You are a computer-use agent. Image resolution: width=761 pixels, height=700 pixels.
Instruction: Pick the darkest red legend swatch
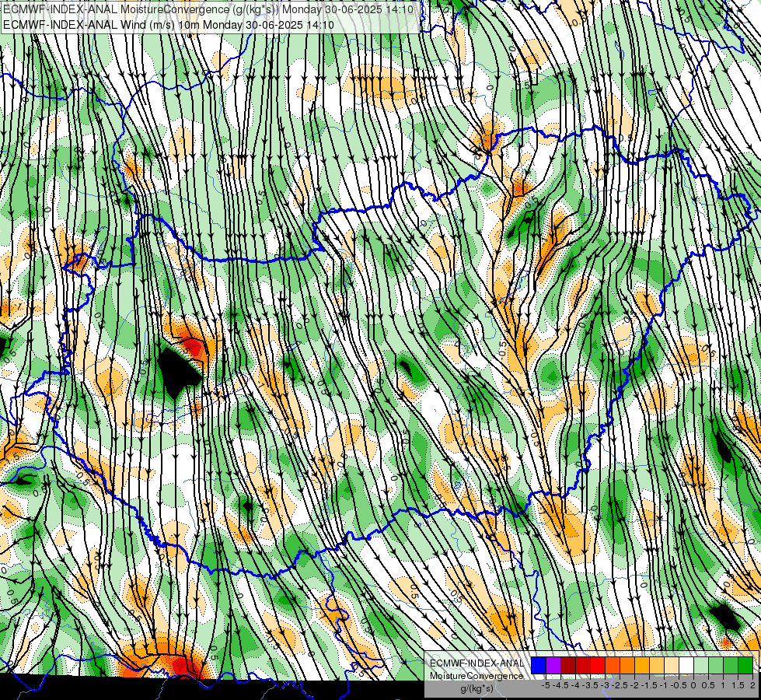click(568, 665)
